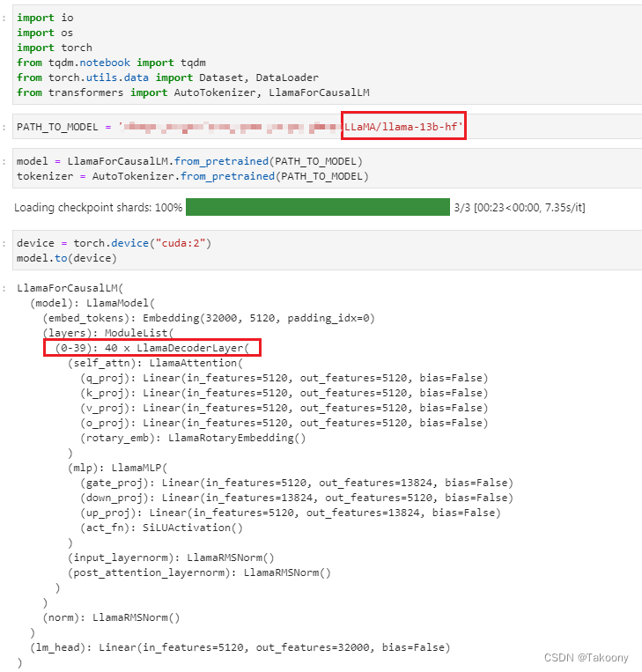Focus the PATH_TO_MODEL assignment cell

click(x=327, y=127)
